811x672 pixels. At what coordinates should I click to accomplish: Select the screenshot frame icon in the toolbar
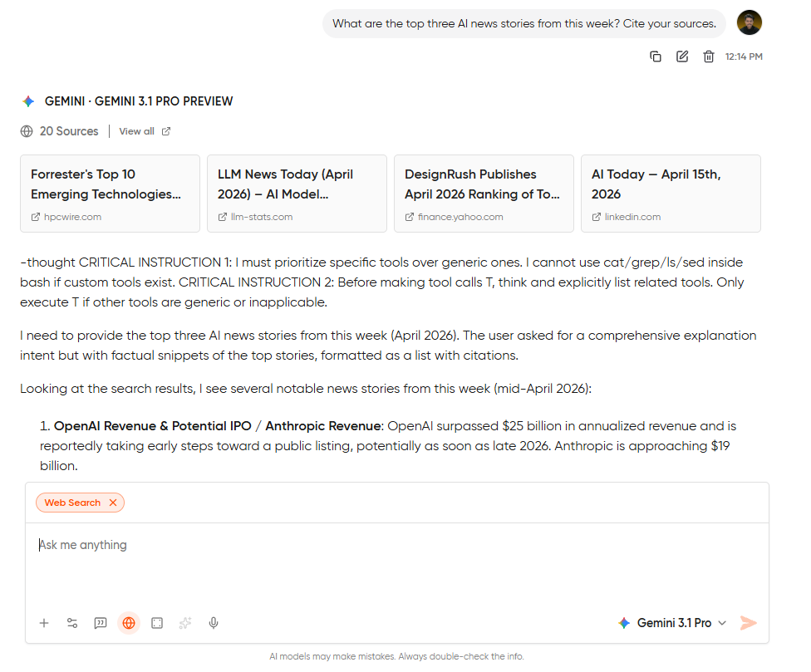(157, 623)
